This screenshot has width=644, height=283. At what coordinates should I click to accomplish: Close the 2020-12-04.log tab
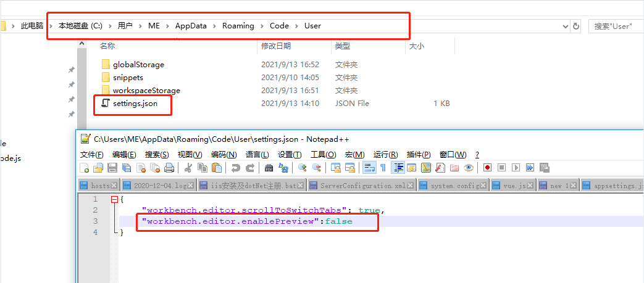(x=191, y=186)
